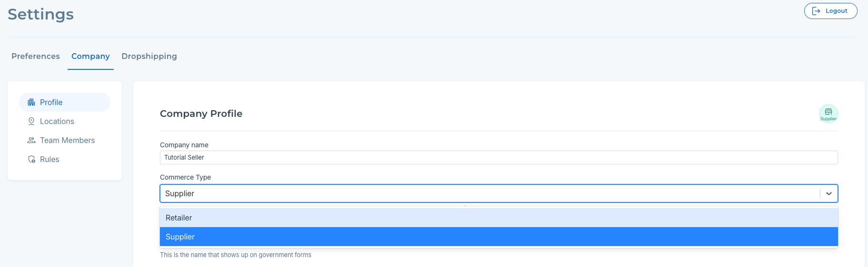Click the green Supplier storefront badge
Viewport: 868px width, 267px height.
click(x=828, y=114)
